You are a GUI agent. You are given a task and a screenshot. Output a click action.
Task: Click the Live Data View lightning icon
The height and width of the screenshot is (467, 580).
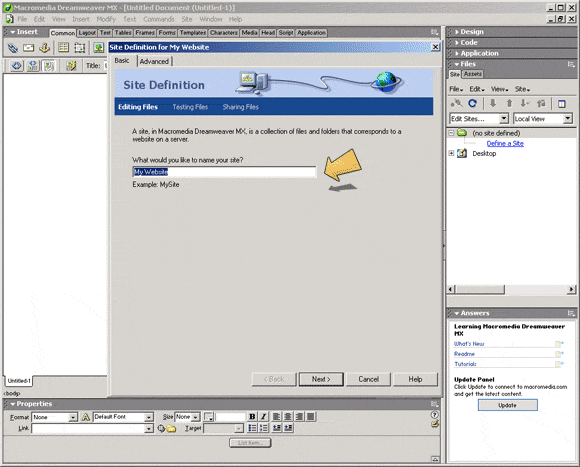tap(71, 66)
